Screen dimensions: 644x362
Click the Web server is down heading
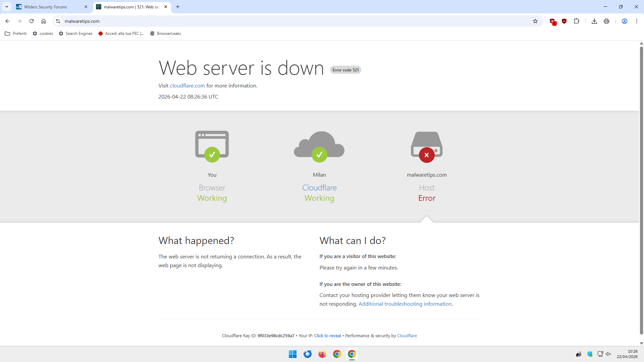tap(241, 68)
